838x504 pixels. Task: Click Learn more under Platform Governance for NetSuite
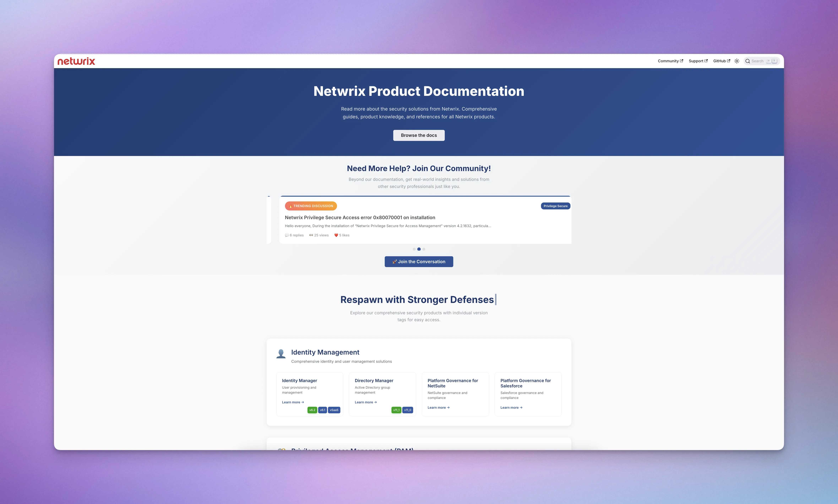[438, 407]
